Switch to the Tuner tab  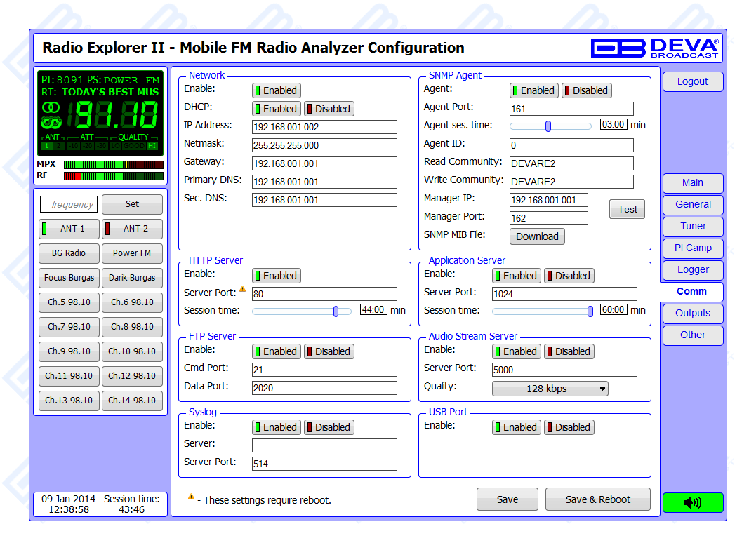pyautogui.click(x=692, y=226)
